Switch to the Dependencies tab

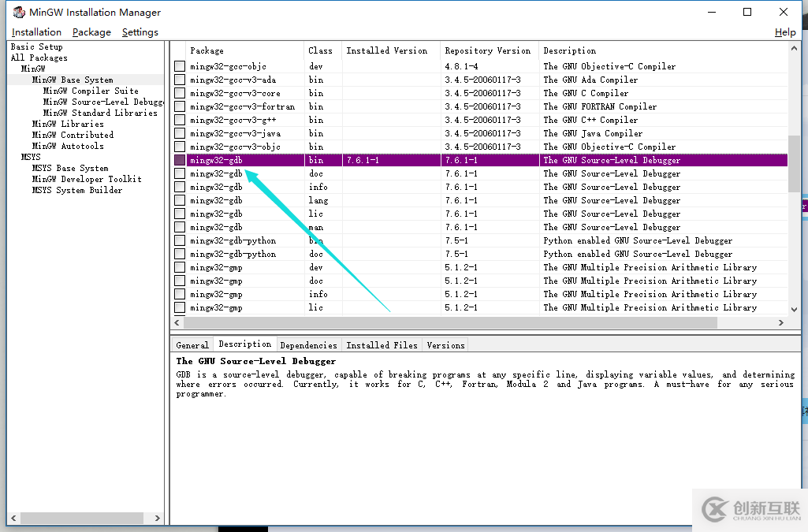tap(308, 345)
